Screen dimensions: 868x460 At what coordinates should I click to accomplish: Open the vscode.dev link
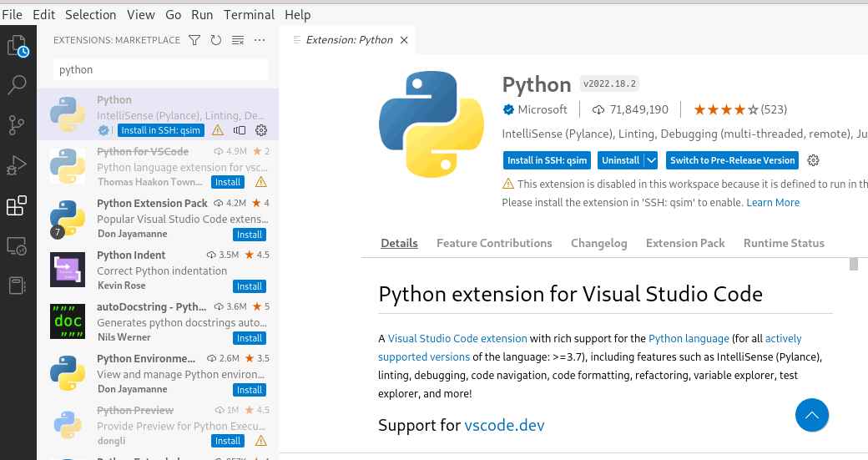coord(504,425)
